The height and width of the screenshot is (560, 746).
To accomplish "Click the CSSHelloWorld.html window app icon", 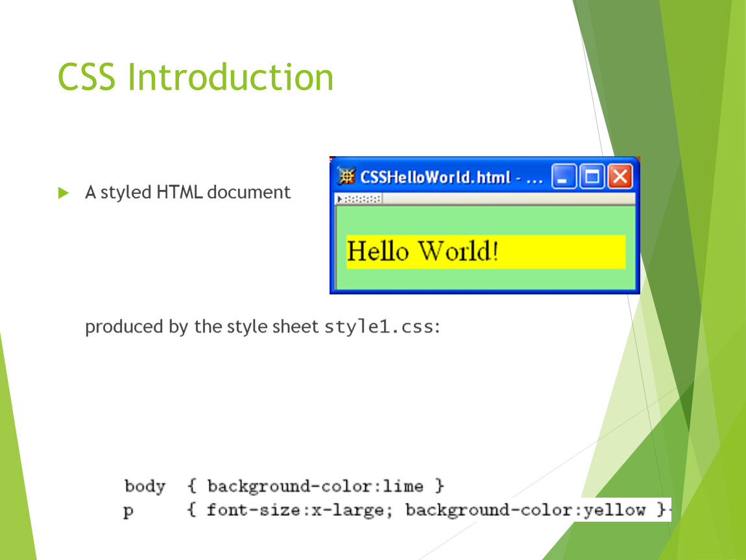I will [346, 176].
